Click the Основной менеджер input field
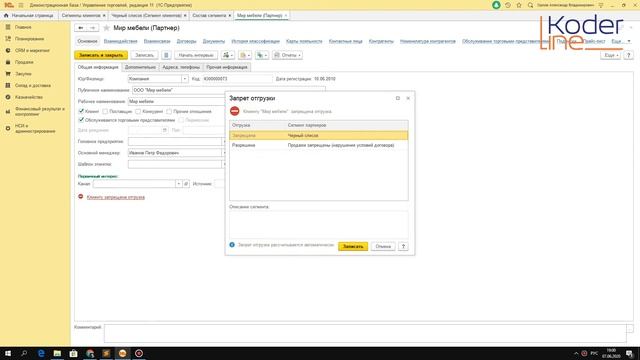The height and width of the screenshot is (360, 640). point(174,153)
